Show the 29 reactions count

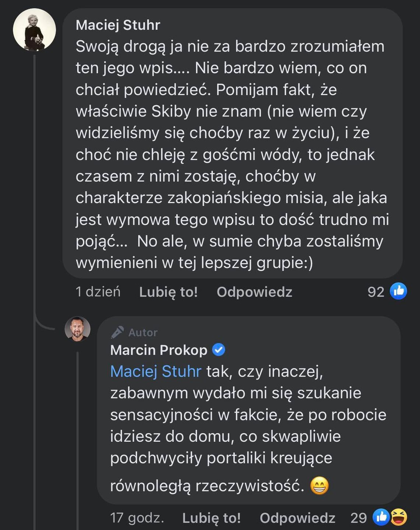click(359, 518)
